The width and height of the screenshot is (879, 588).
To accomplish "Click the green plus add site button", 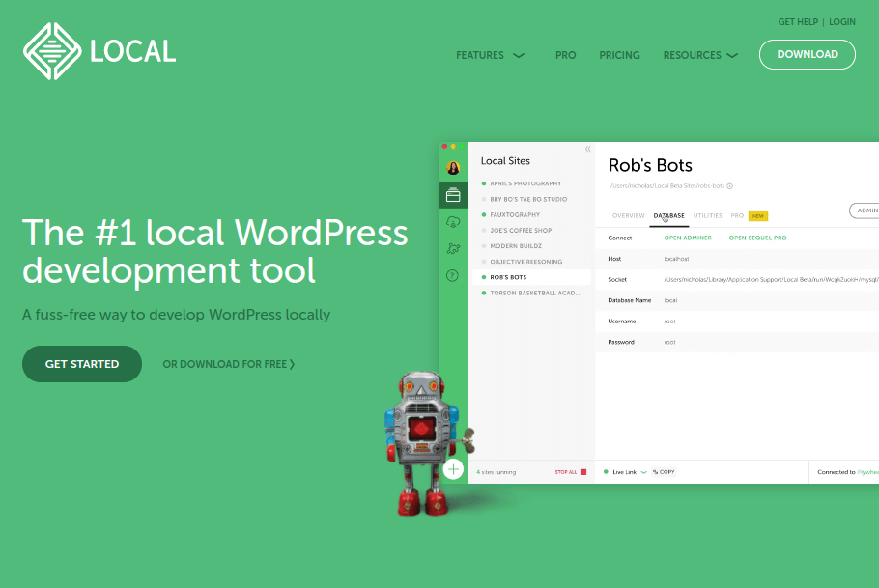I will (453, 469).
